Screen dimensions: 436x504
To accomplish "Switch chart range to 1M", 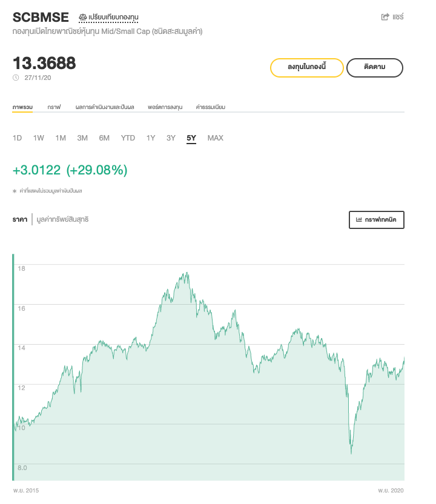I will pyautogui.click(x=61, y=138).
